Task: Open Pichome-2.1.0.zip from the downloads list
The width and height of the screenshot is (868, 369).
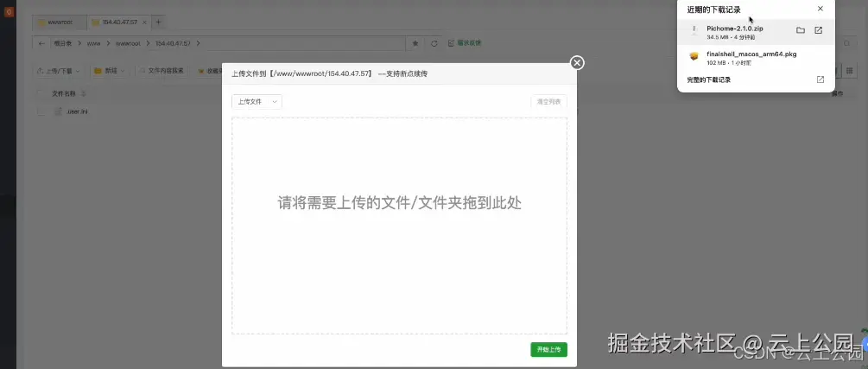Action: coord(735,29)
